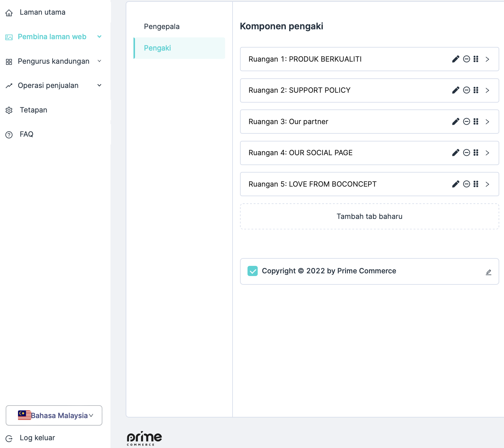Edit Ruangan 4 OUR SOCIAL PAGE pencil icon

tap(456, 153)
